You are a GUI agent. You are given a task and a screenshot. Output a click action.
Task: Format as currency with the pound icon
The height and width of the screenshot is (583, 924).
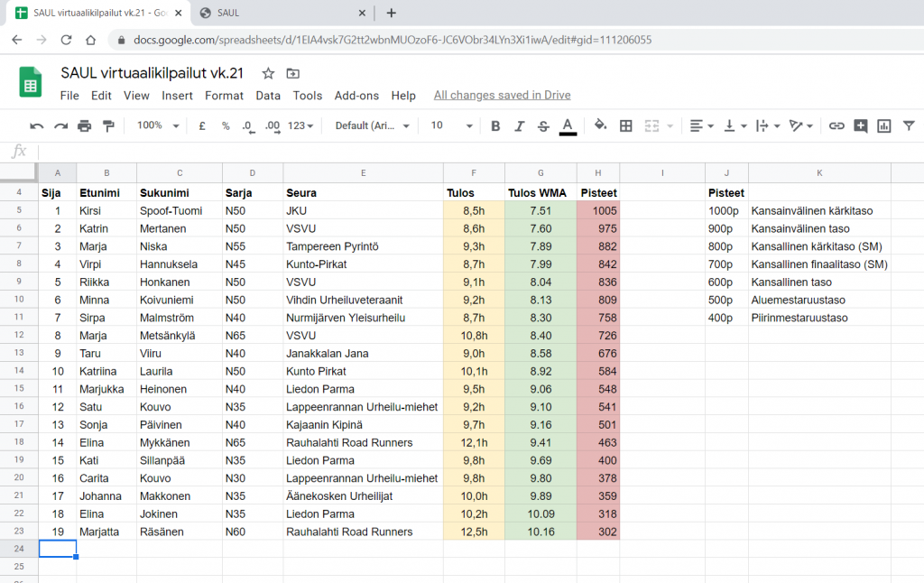point(202,126)
